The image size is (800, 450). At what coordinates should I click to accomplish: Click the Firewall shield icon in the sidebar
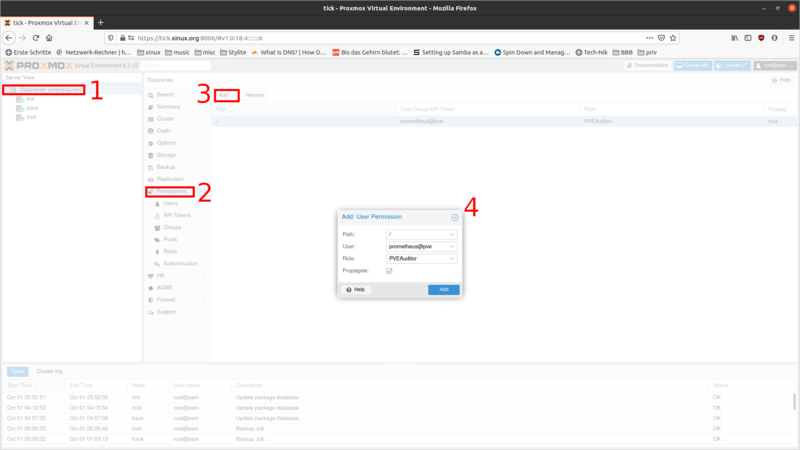(x=150, y=299)
